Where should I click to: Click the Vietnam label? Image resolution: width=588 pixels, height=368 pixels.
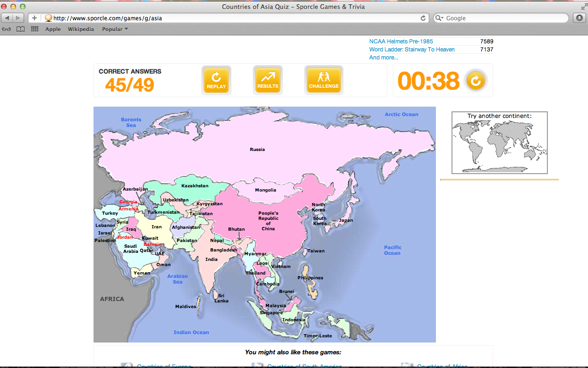click(x=281, y=267)
